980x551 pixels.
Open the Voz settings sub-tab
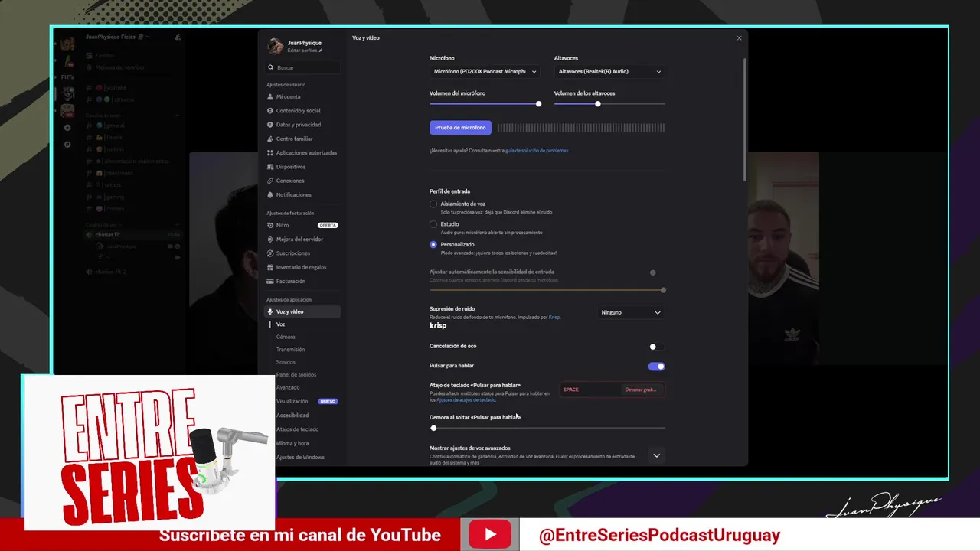click(281, 324)
